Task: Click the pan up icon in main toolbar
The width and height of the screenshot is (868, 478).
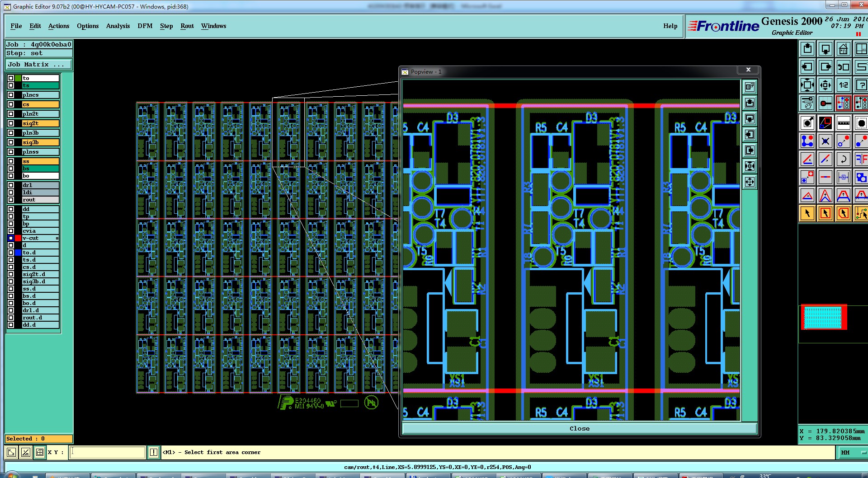Action: 807,49
